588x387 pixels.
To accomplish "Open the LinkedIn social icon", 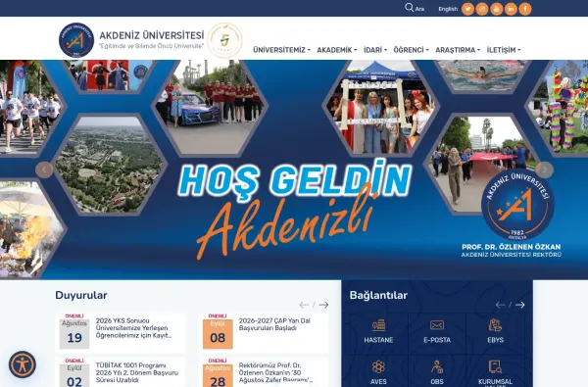I will pyautogui.click(x=511, y=9).
